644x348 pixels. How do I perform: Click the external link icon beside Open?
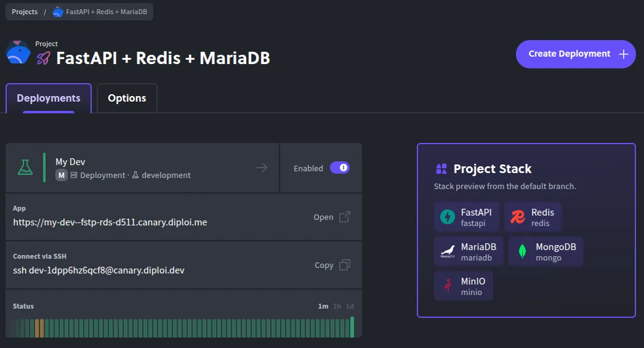tap(345, 217)
